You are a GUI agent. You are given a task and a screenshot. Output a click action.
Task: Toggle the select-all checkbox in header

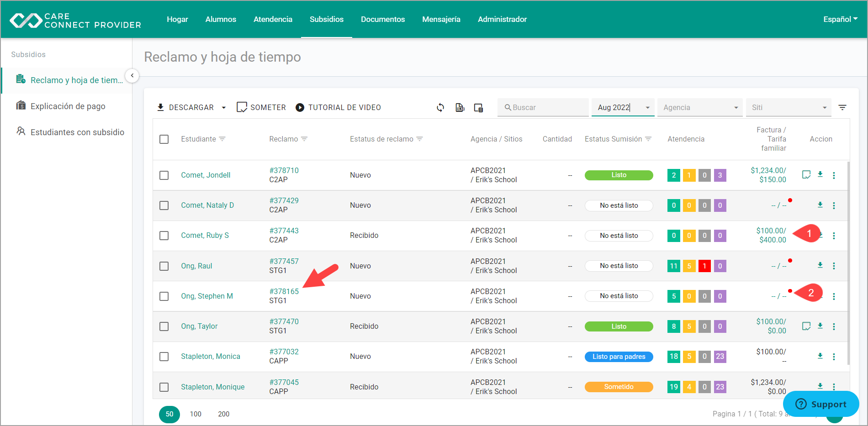coord(164,139)
